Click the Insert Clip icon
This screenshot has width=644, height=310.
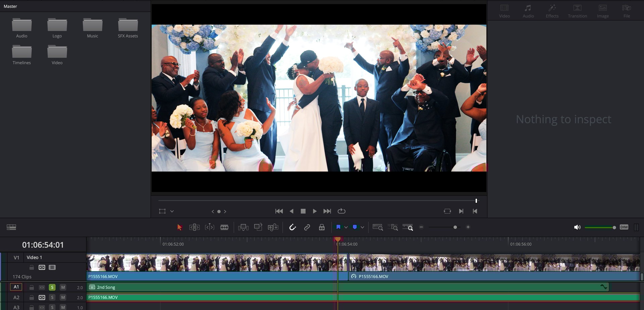coord(243,227)
